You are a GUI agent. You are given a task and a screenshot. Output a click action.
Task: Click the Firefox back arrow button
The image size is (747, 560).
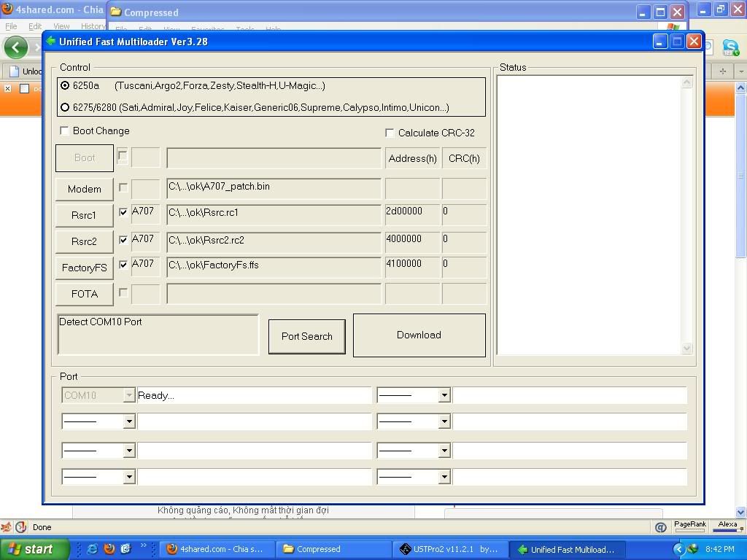click(x=15, y=47)
